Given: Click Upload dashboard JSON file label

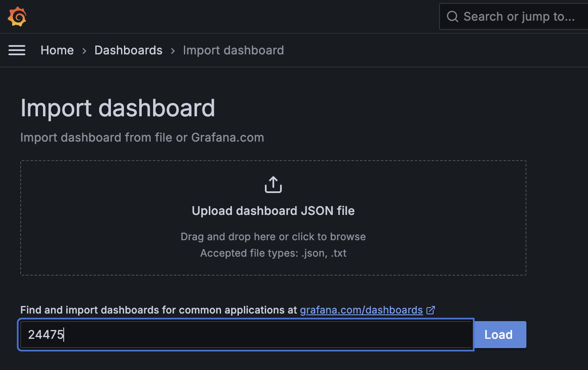Looking at the screenshot, I should [x=273, y=211].
